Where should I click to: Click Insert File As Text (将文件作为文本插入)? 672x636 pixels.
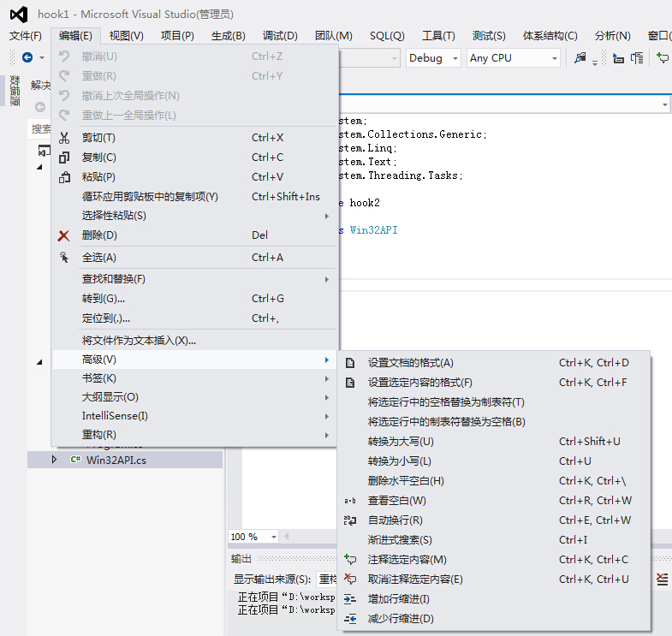pos(194,341)
